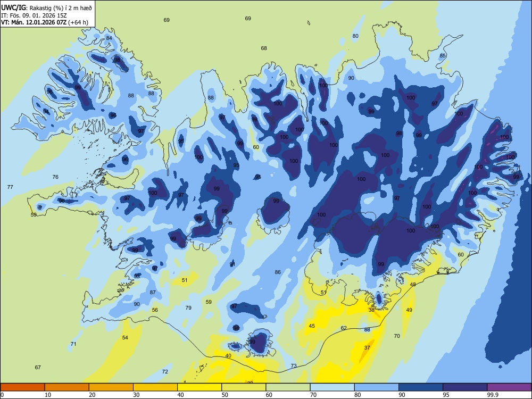
Task: Click the legend tick label '99.9'
Action: pos(493,395)
